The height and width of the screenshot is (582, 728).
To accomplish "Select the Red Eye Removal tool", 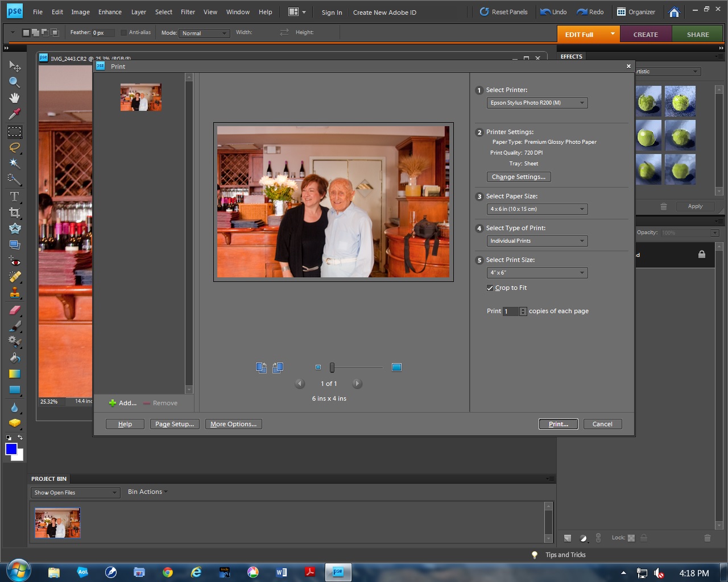I will coord(14,261).
